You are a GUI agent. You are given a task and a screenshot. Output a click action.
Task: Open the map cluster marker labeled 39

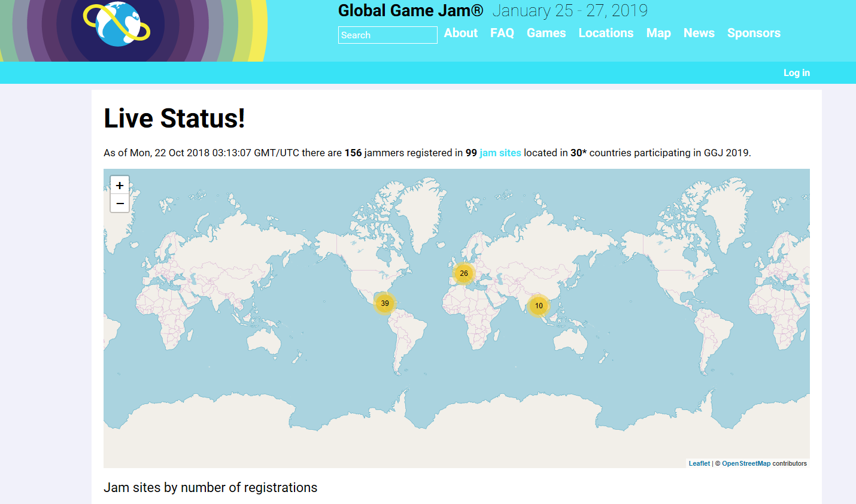coord(385,303)
